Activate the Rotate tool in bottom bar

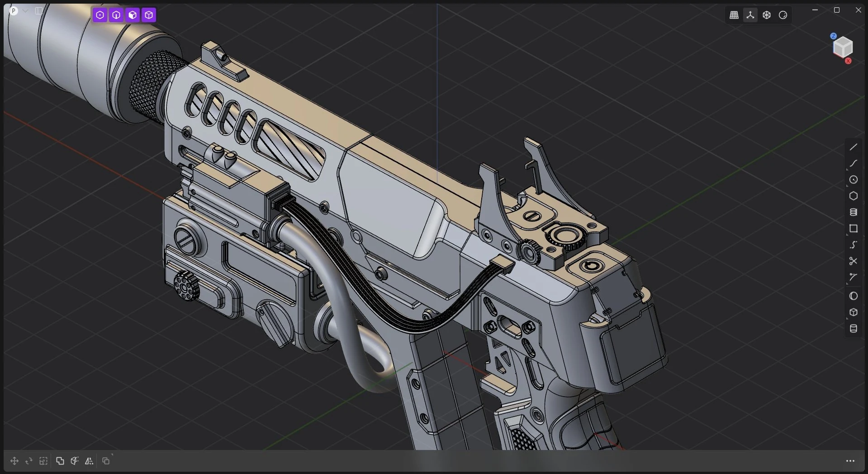point(29,461)
